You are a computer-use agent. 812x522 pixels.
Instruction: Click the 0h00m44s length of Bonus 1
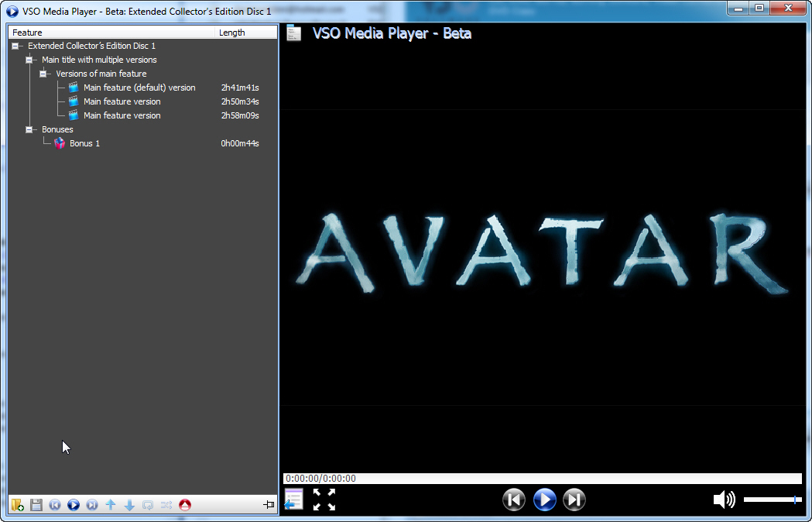[240, 143]
